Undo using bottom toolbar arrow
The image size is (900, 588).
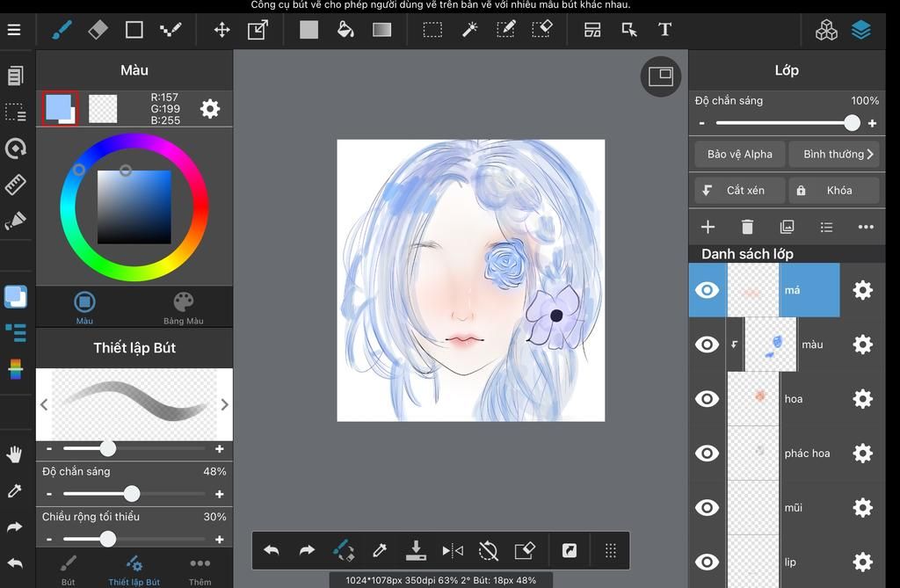click(x=271, y=551)
